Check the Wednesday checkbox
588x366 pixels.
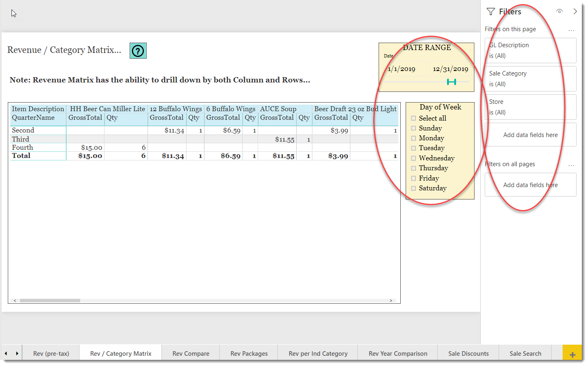[413, 158]
